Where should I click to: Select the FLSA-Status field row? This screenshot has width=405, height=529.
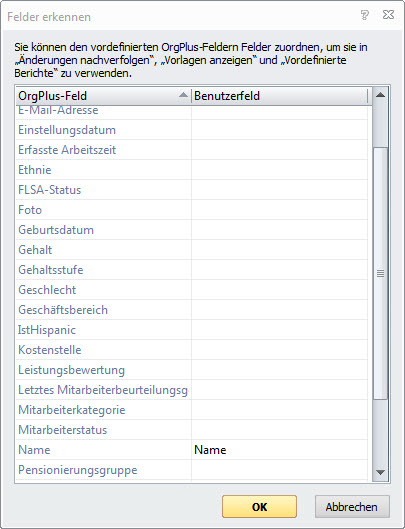click(x=192, y=190)
